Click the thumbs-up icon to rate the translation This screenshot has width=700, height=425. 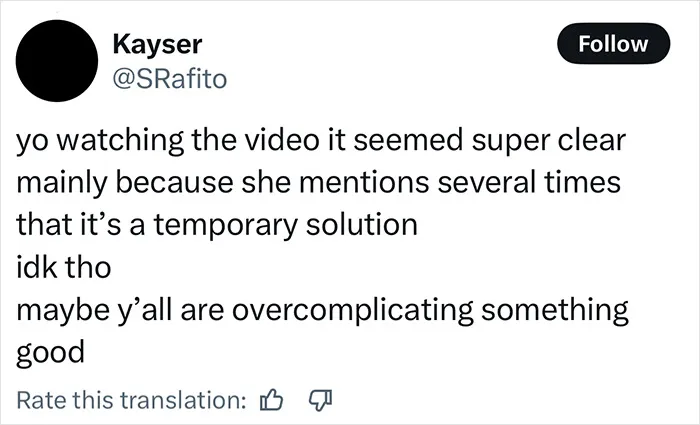point(271,400)
